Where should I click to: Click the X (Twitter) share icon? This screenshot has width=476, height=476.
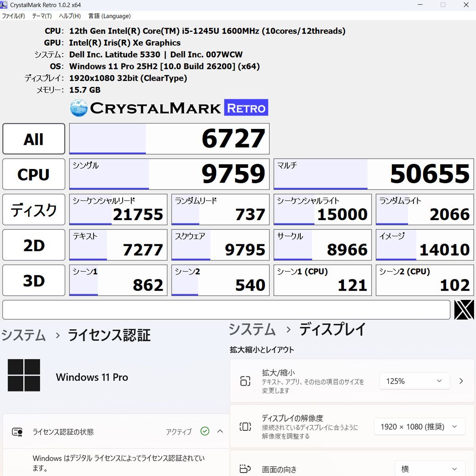[x=464, y=310]
